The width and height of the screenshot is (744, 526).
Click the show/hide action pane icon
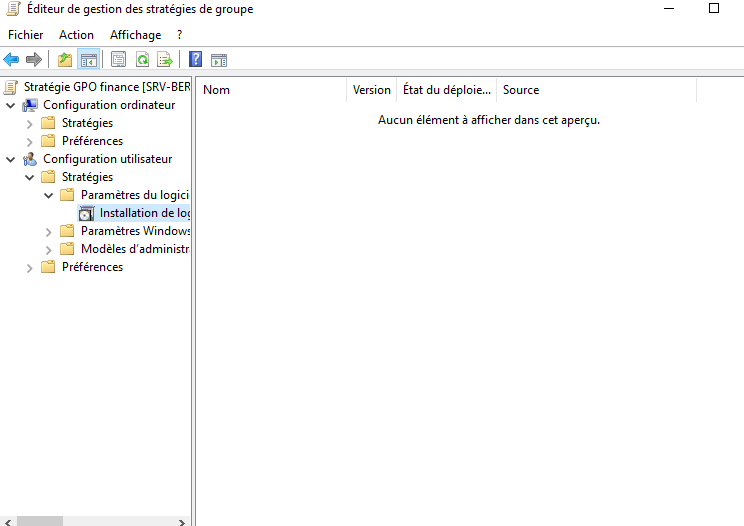[x=219, y=59]
